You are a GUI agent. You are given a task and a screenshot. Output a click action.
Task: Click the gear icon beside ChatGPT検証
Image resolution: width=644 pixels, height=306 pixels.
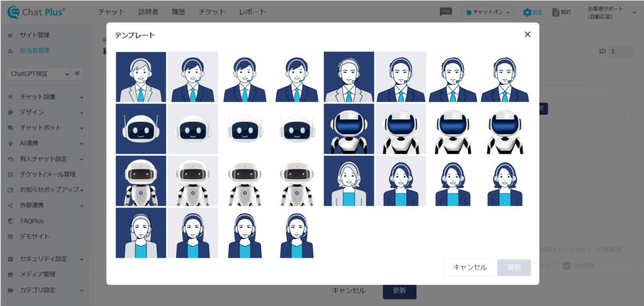point(77,74)
